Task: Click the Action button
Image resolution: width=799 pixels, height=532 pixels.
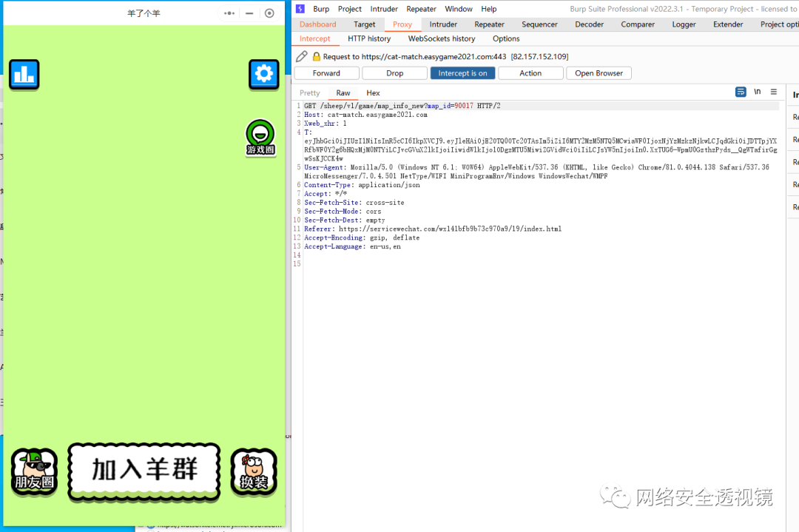Action: (530, 73)
